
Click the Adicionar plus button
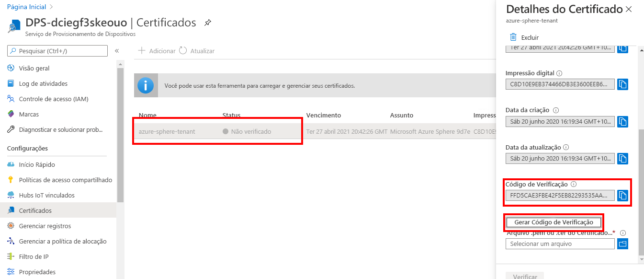tap(157, 51)
